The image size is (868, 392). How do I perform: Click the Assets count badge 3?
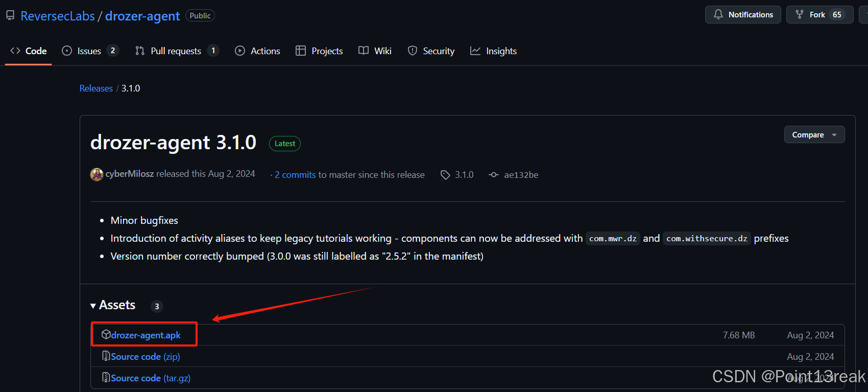[x=157, y=306]
